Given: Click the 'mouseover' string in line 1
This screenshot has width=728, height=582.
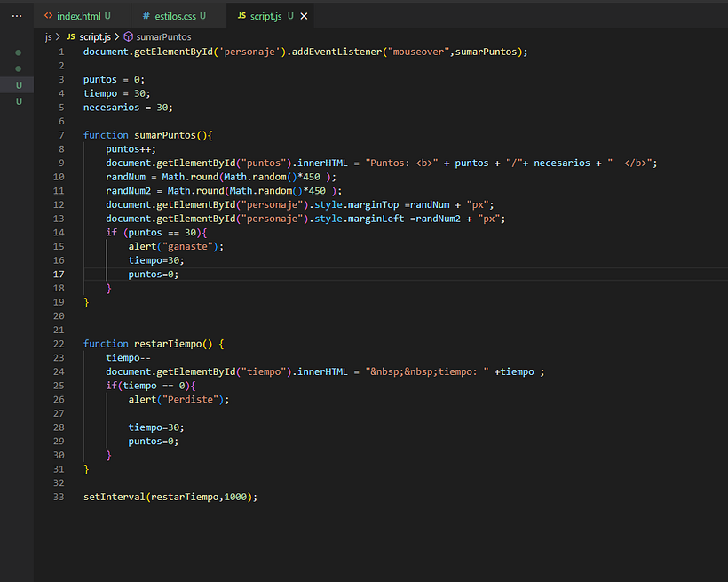Looking at the screenshot, I should pyautogui.click(x=418, y=52).
